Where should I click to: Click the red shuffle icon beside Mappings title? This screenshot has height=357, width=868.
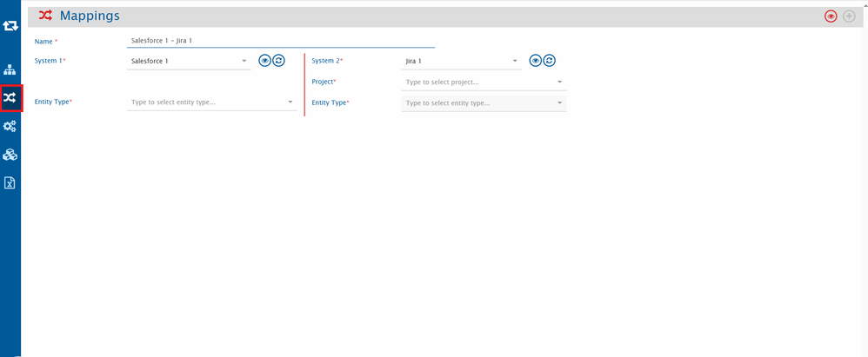[x=45, y=16]
